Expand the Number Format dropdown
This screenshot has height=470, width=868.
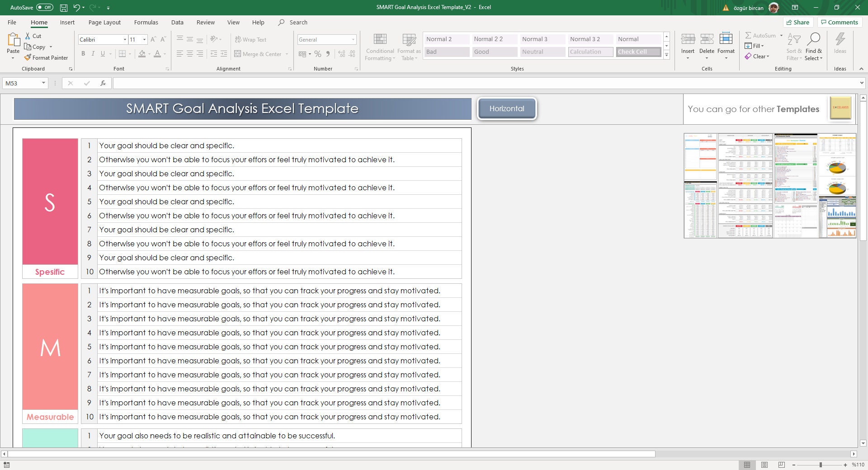point(353,39)
